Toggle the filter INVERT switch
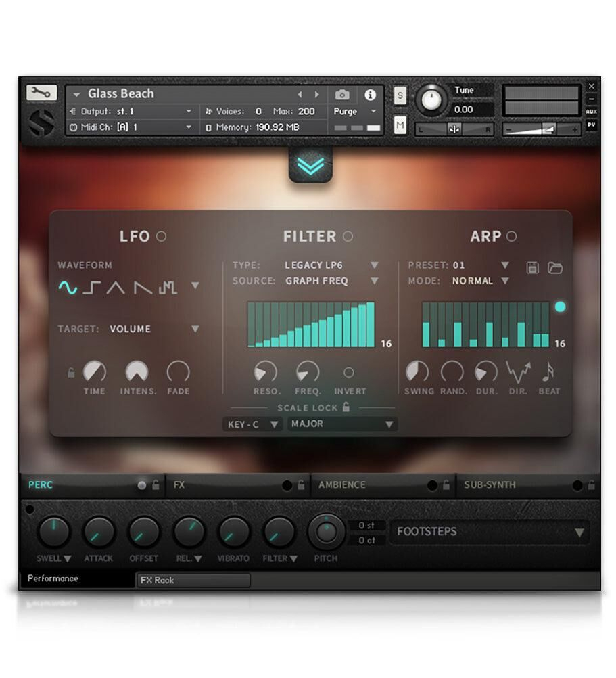Screen dimensions: 616x678 pos(349,372)
